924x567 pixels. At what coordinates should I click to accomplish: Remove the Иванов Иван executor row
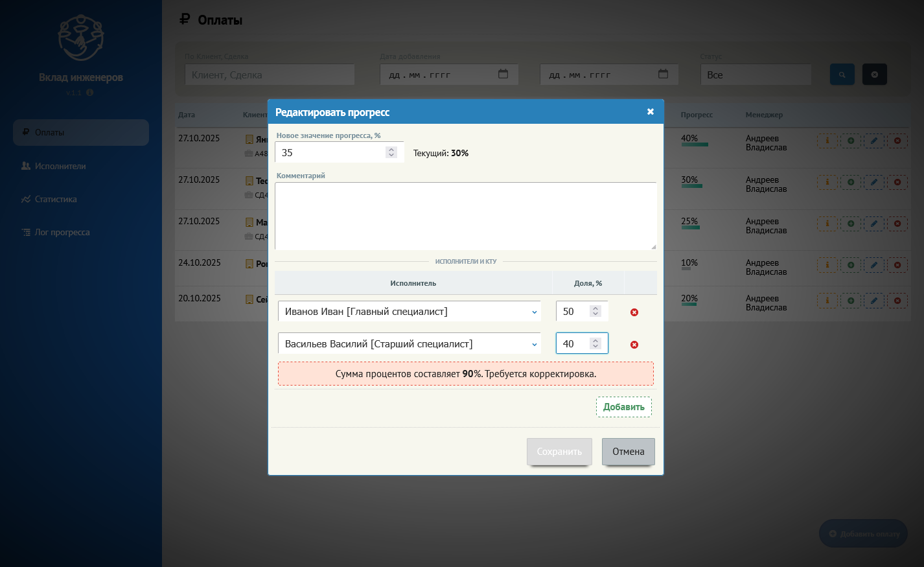(x=634, y=312)
